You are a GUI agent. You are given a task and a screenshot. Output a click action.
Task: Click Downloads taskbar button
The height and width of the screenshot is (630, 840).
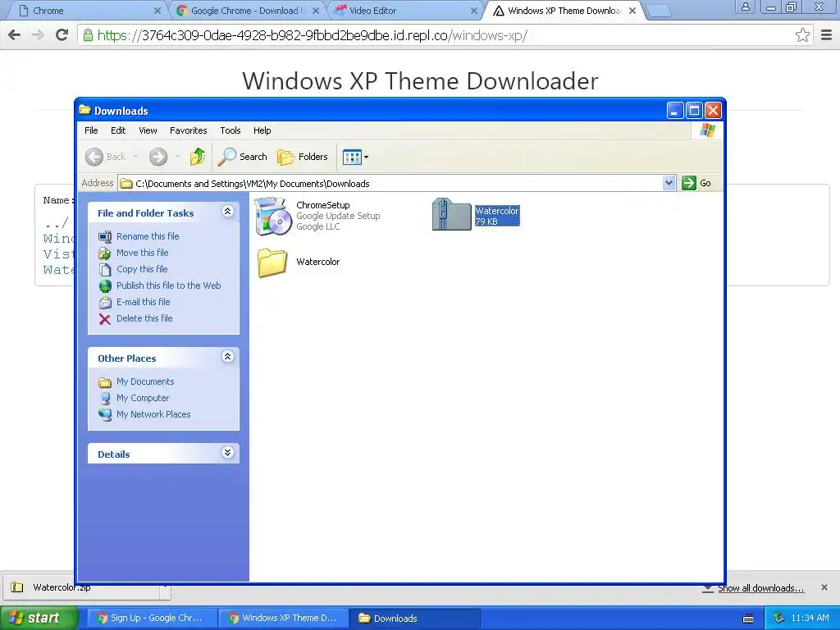[x=414, y=619]
